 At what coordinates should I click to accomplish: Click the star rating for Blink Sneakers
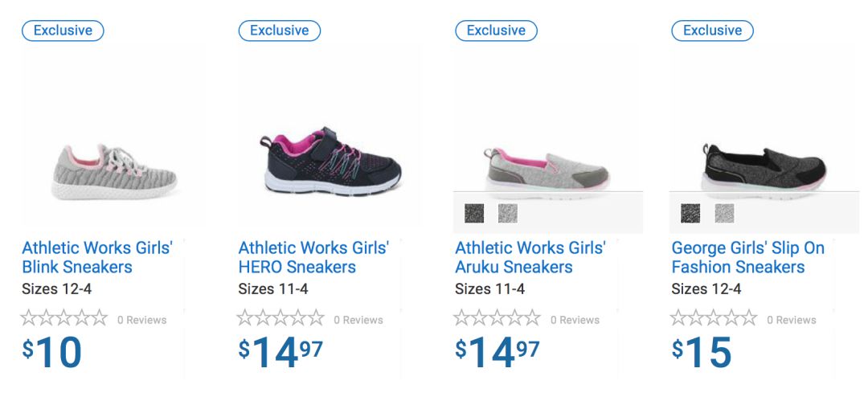click(64, 318)
